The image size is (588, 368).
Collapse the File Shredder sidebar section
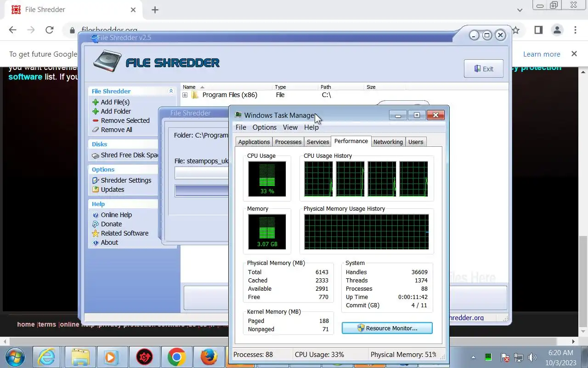click(171, 91)
